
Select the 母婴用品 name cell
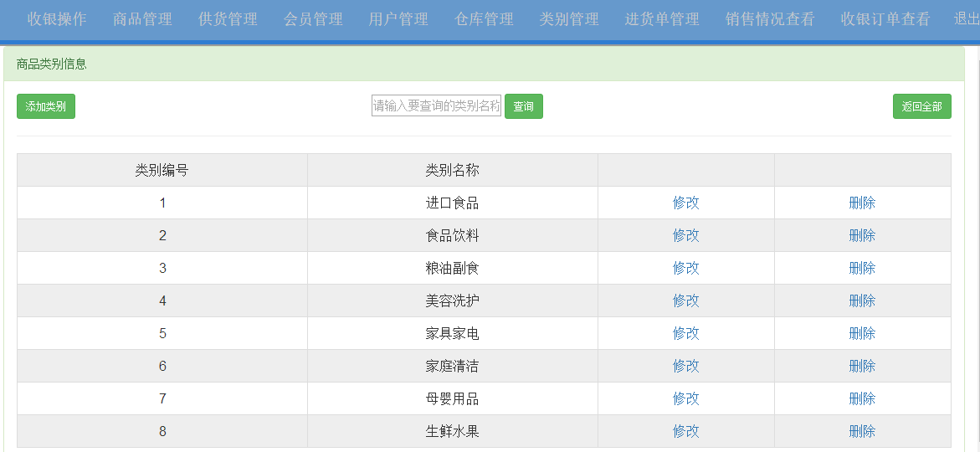coord(453,399)
